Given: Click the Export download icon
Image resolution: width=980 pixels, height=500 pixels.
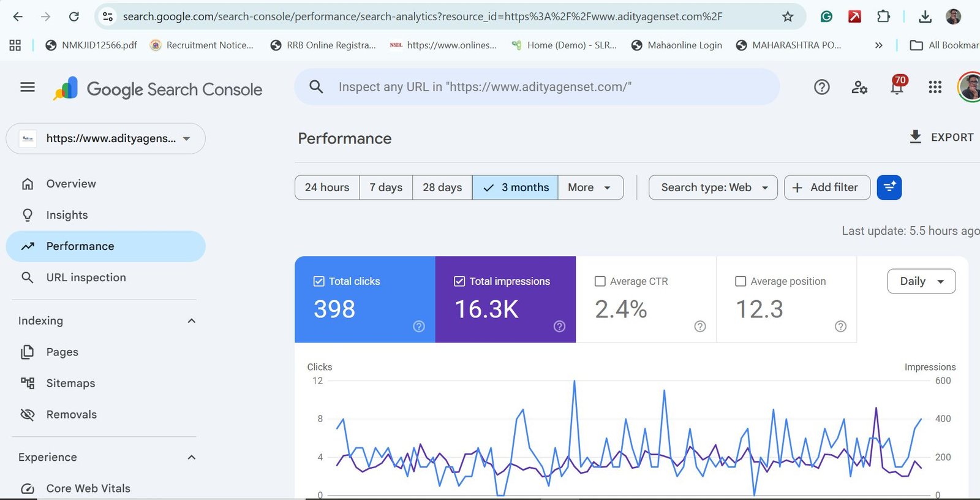Looking at the screenshot, I should click(x=915, y=137).
